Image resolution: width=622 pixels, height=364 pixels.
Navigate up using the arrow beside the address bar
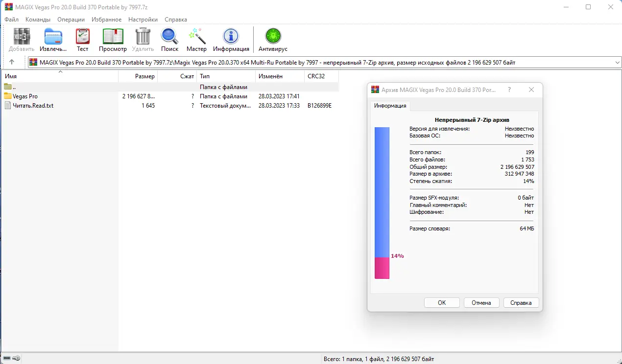[12, 62]
